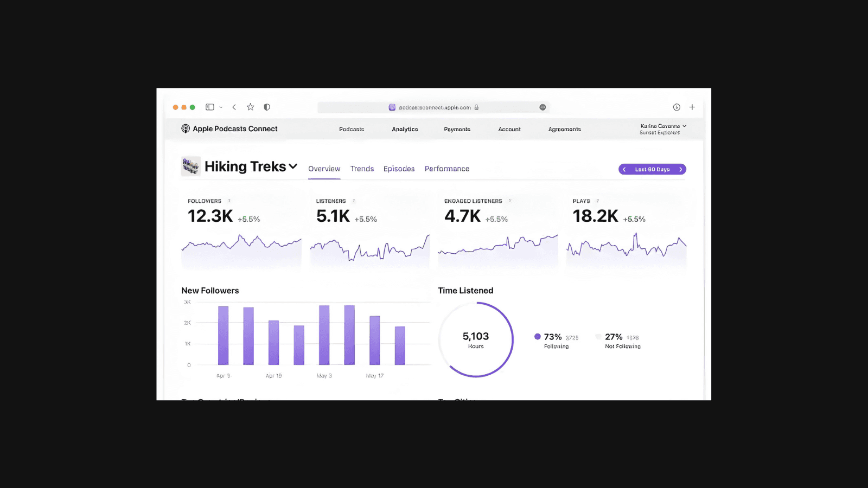Click the 5.1K listeners value
This screenshot has height=488, width=868.
(x=333, y=216)
